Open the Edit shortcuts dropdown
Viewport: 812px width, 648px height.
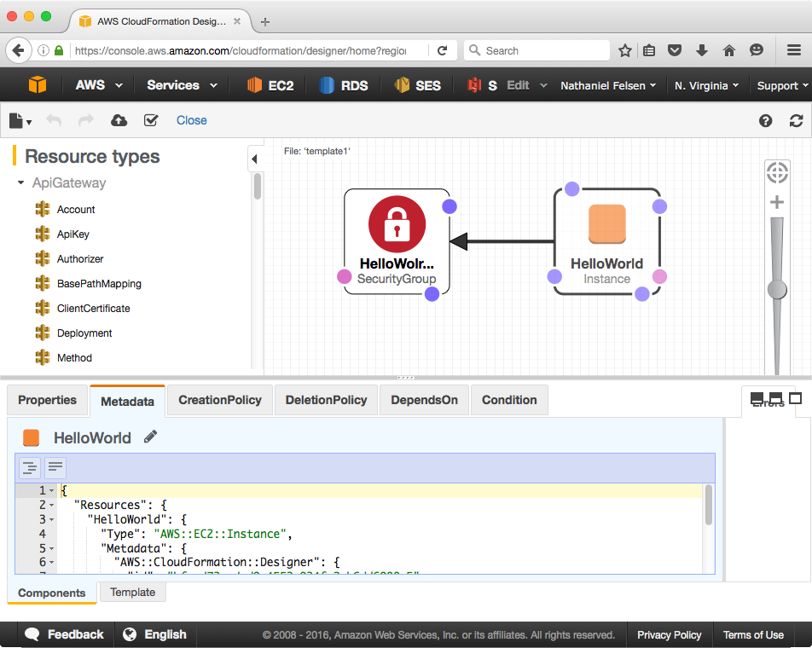[526, 85]
